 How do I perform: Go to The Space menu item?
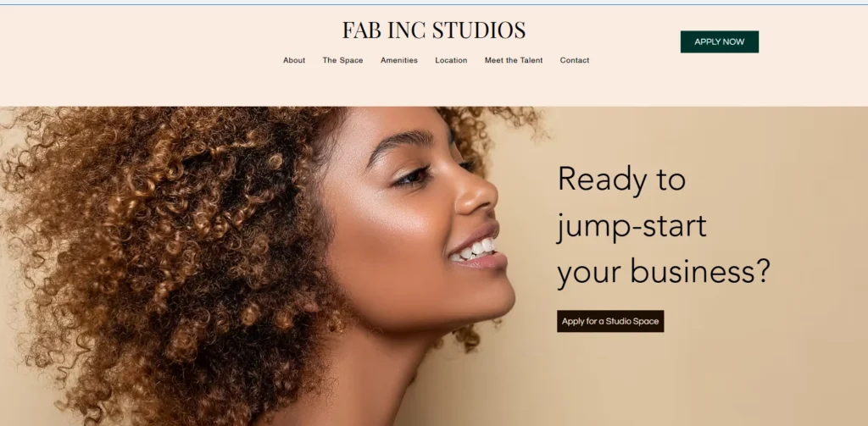click(342, 60)
